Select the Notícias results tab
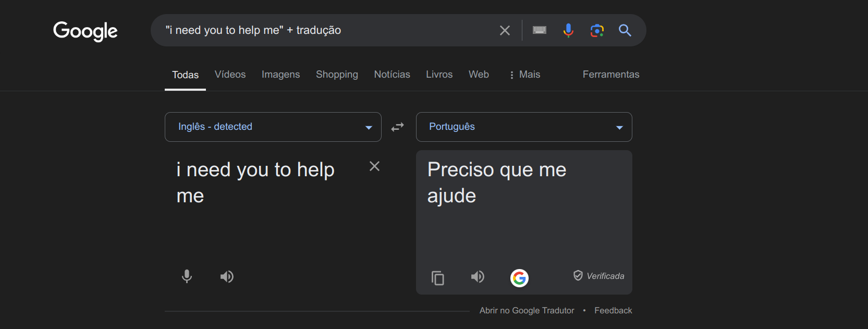Image resolution: width=868 pixels, height=329 pixels. tap(392, 75)
